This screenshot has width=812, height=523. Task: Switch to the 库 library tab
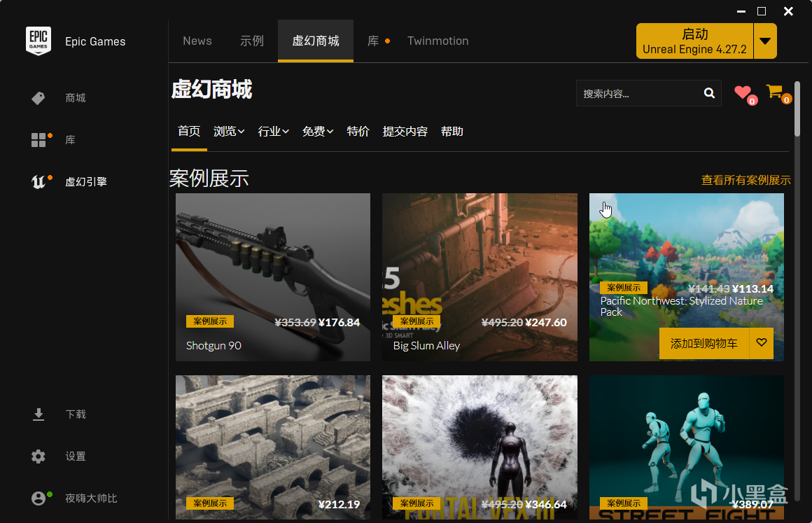click(x=373, y=41)
